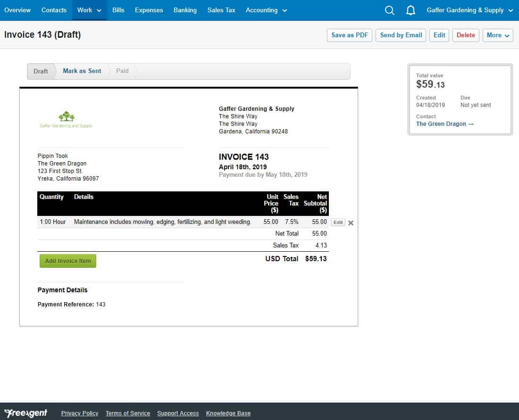
Task: Click 'Payment Reference: 143' text
Action: pyautogui.click(x=72, y=304)
